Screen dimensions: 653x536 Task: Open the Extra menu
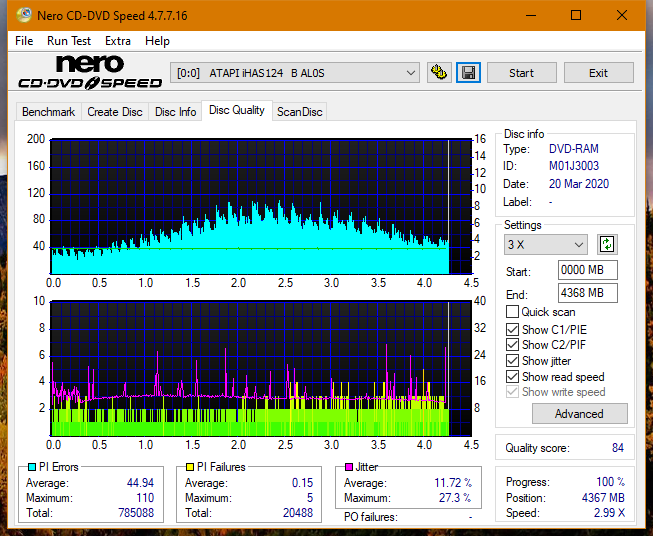(118, 41)
